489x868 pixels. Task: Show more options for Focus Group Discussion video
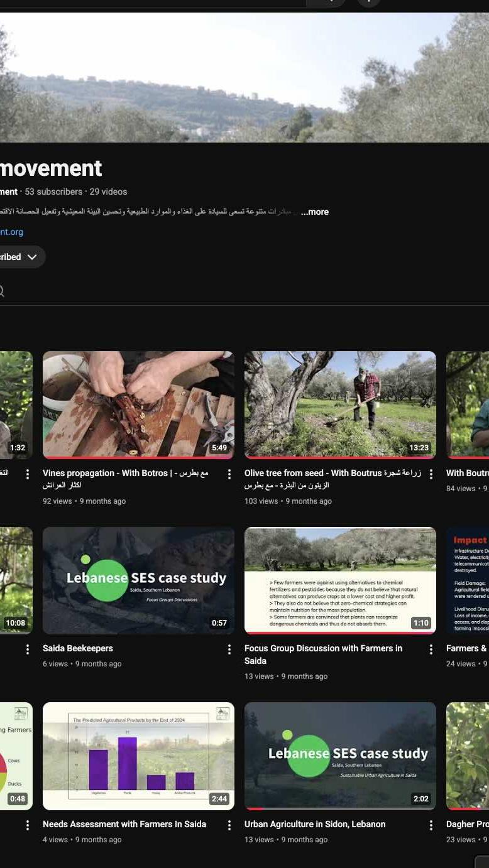[x=431, y=649]
